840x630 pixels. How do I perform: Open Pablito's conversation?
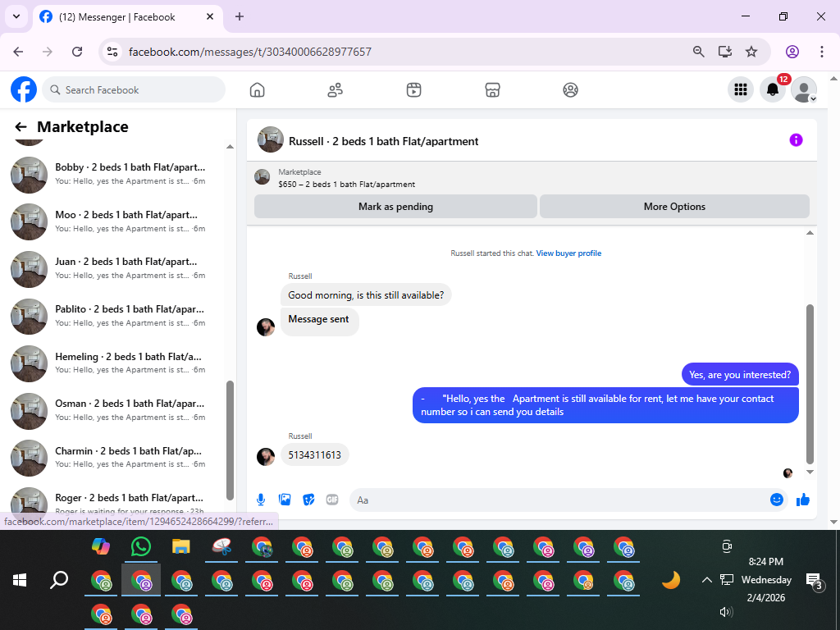[115, 316]
